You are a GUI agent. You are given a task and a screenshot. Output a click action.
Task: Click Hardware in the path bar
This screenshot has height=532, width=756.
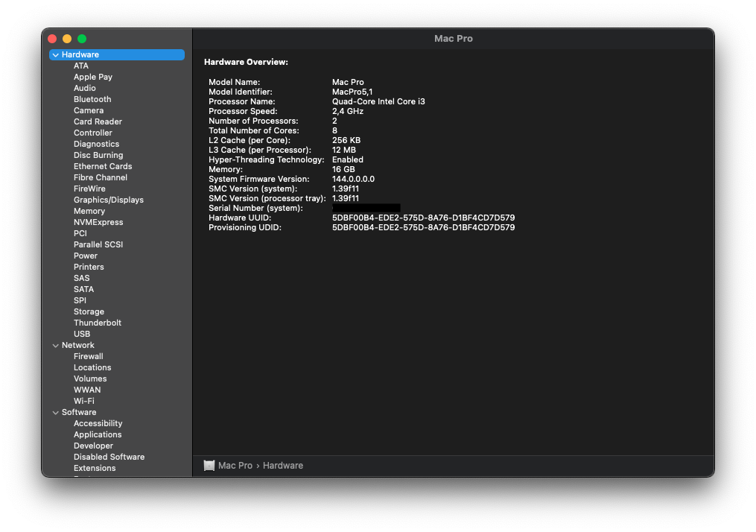pos(283,466)
